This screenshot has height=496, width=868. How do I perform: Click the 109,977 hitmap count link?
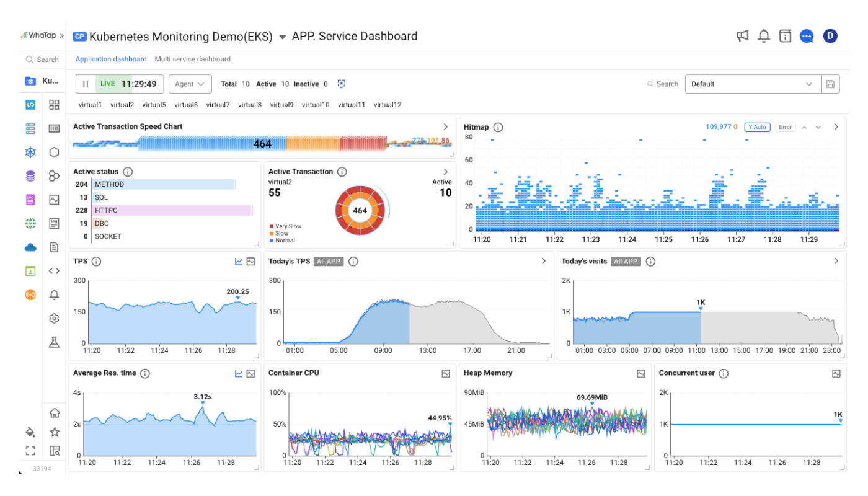click(x=718, y=126)
